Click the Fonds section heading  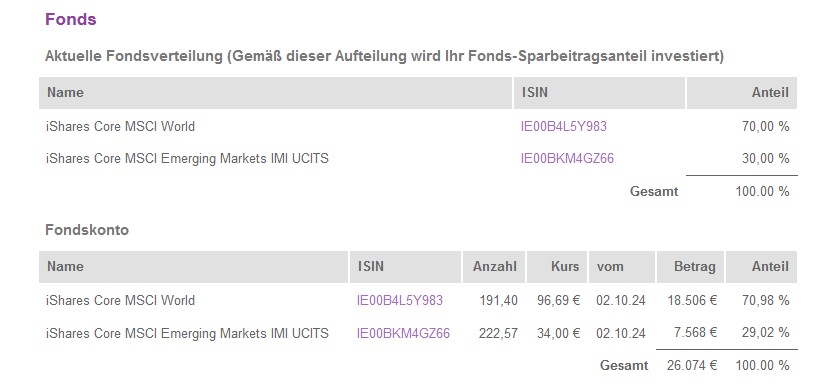tap(70, 19)
